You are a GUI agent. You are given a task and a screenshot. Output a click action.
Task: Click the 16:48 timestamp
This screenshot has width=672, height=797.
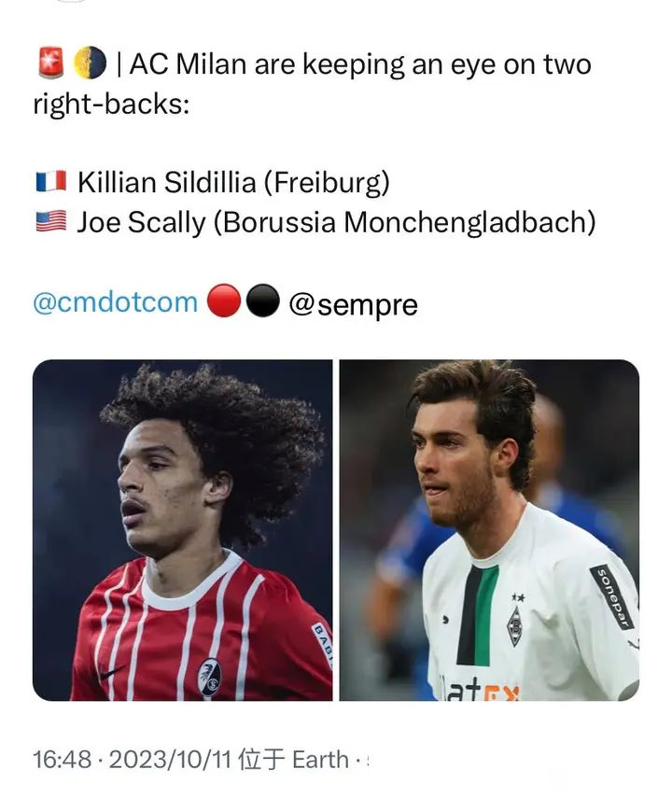[x=62, y=760]
